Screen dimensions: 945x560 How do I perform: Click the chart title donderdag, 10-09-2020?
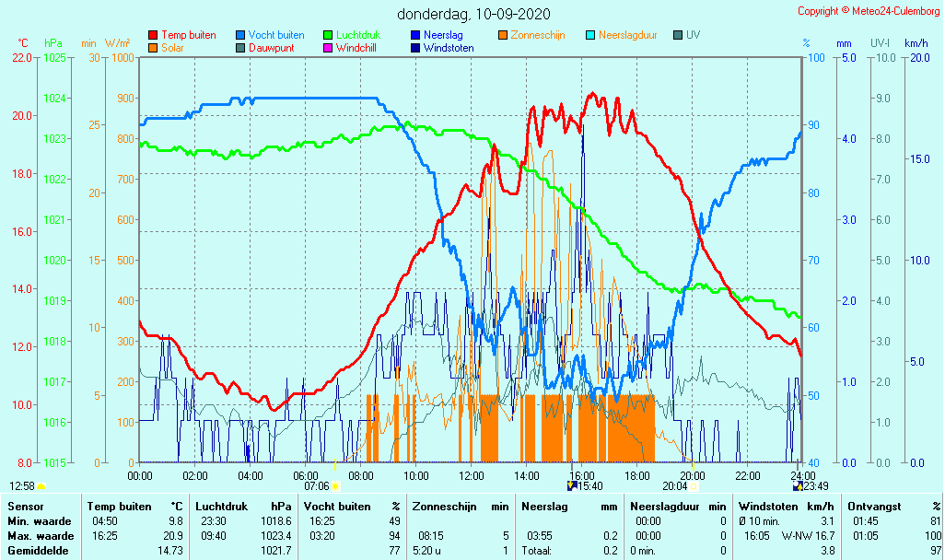[x=472, y=14]
